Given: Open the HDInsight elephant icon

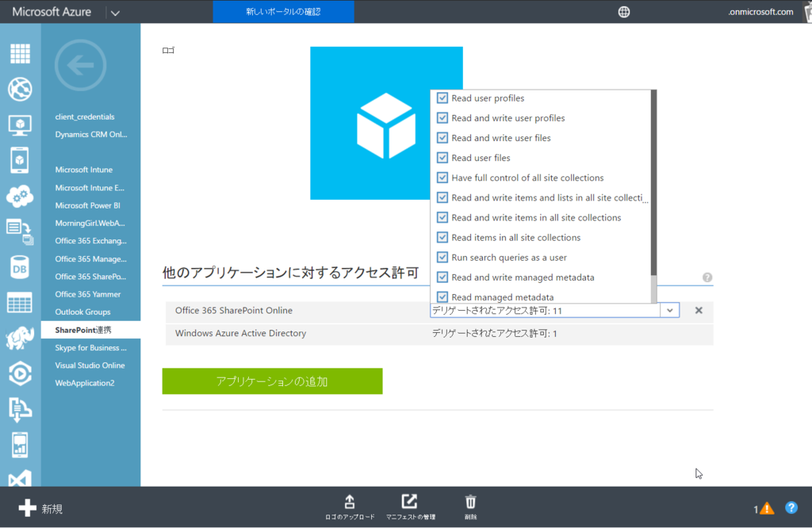Looking at the screenshot, I should coord(20,338).
